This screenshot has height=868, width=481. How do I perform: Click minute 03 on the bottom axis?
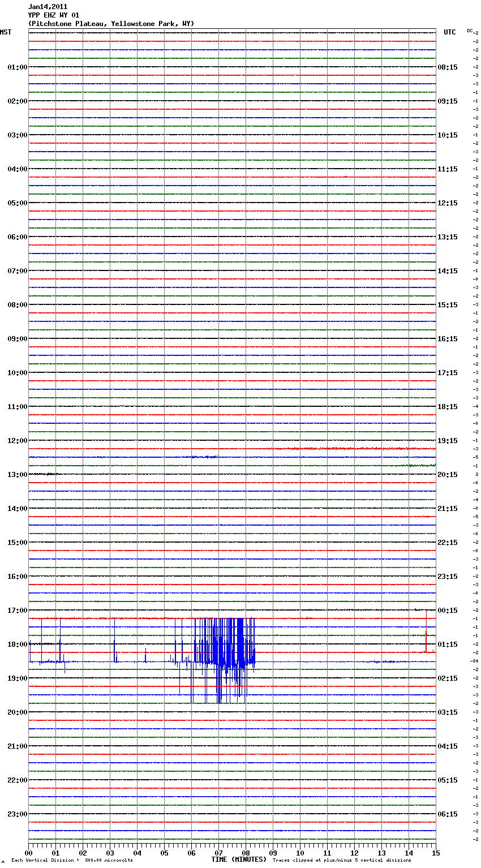(x=110, y=853)
